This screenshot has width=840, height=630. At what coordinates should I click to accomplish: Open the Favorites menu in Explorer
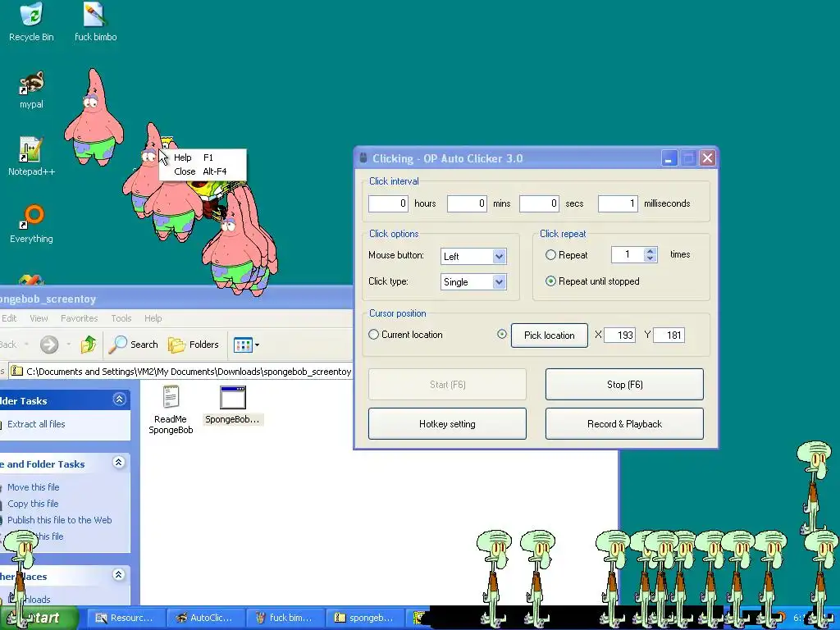coord(80,318)
